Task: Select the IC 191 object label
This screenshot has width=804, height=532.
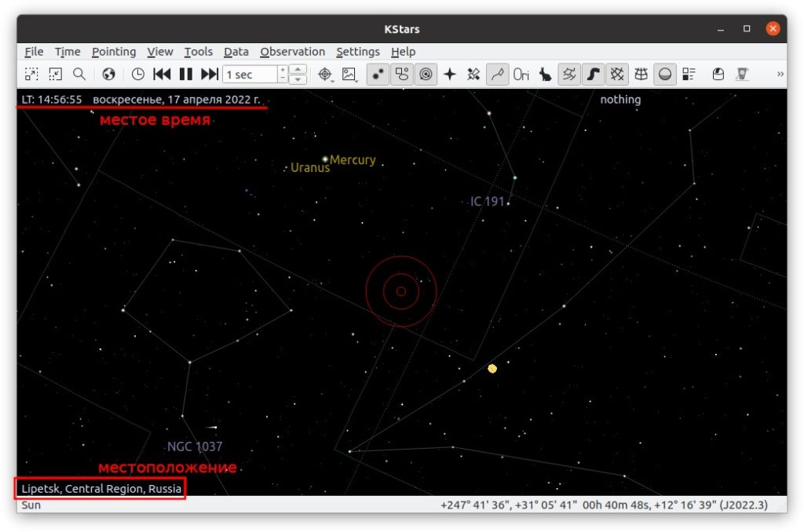Action: point(487,202)
